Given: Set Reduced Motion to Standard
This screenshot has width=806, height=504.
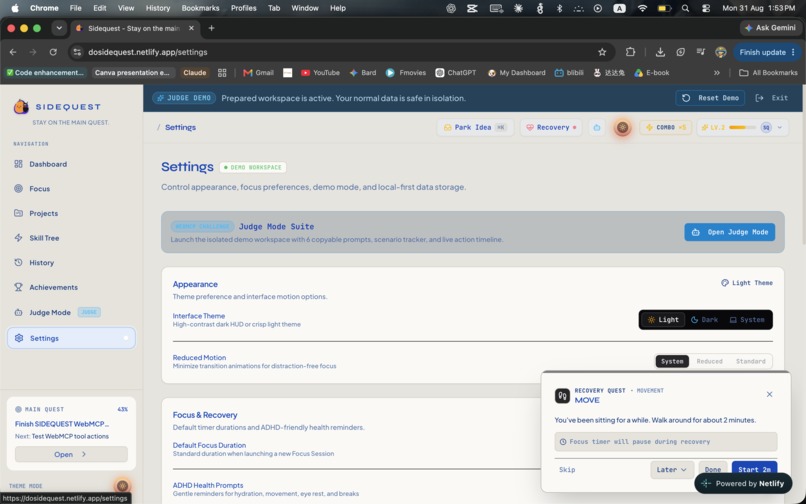Looking at the screenshot, I should click(x=750, y=362).
